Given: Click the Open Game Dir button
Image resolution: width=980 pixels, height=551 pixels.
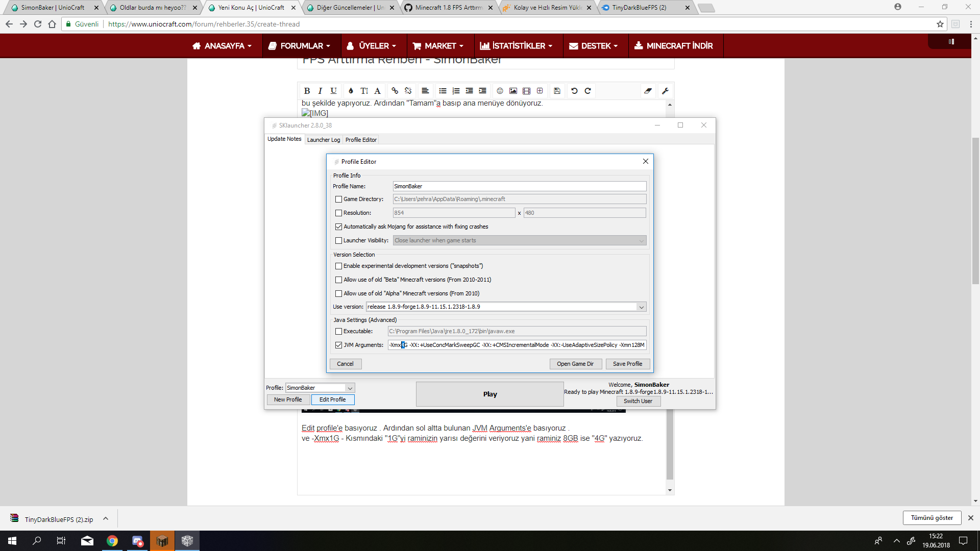Looking at the screenshot, I should [575, 364].
